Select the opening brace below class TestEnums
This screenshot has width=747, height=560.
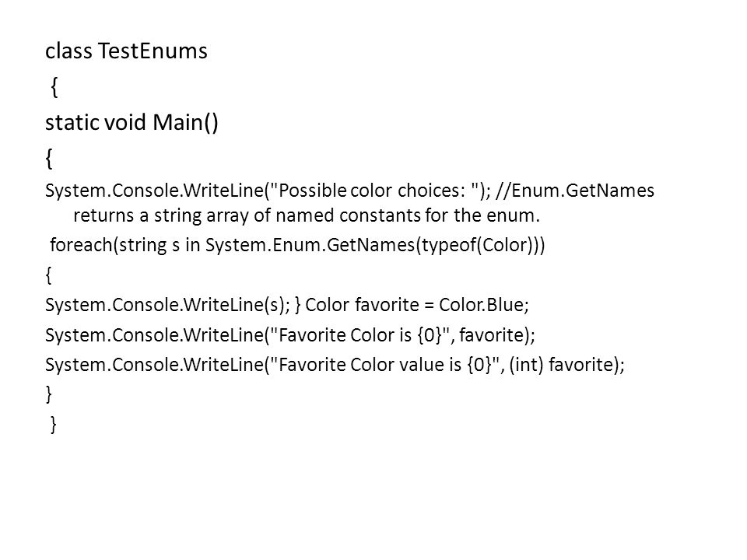tap(54, 87)
